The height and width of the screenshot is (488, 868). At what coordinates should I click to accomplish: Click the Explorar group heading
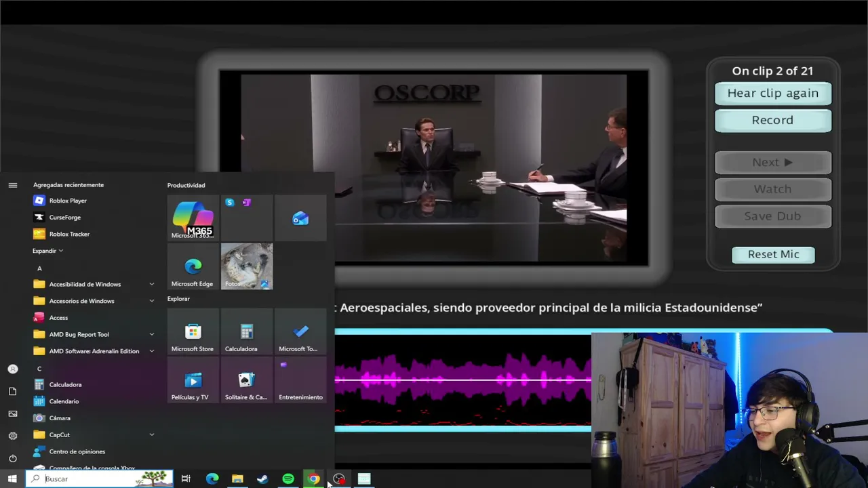[x=178, y=299]
